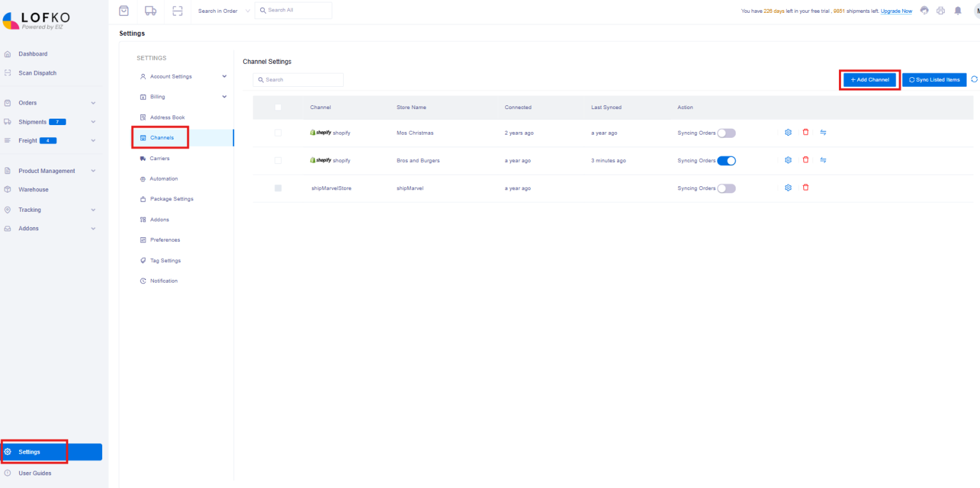Expand the Billing section
The height and width of the screenshot is (488, 980).
pos(182,96)
